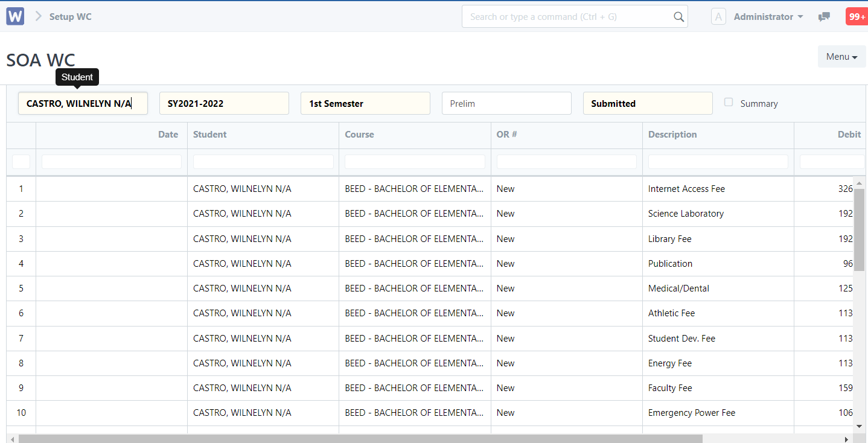Click the search magnifier icon

pyautogui.click(x=678, y=16)
